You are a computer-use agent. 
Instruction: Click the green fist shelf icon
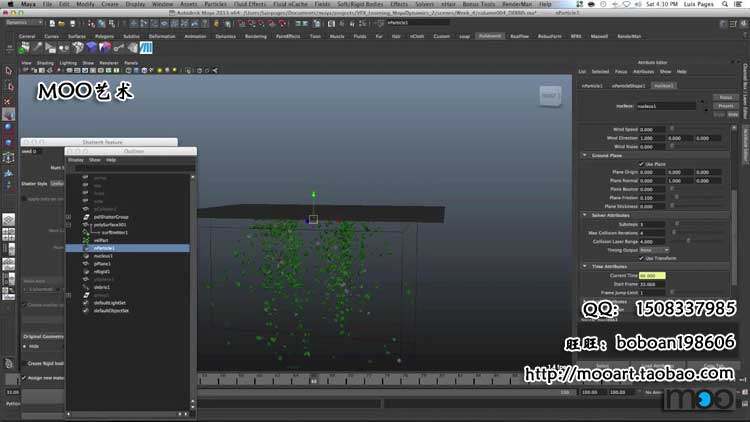(x=24, y=48)
